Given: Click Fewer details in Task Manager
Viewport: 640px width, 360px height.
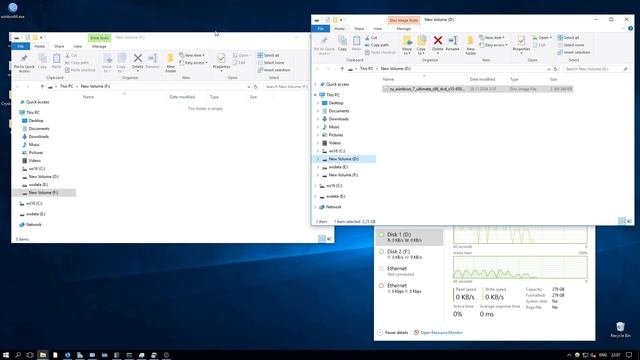Looking at the screenshot, I should click(393, 333).
